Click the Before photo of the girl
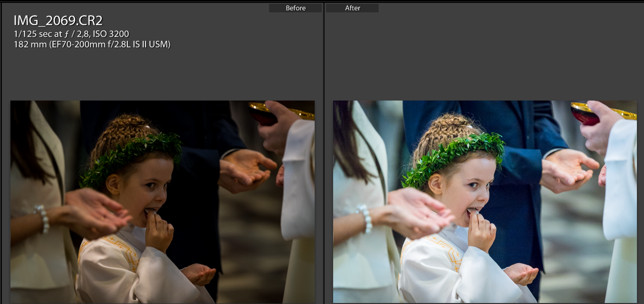 tap(163, 202)
